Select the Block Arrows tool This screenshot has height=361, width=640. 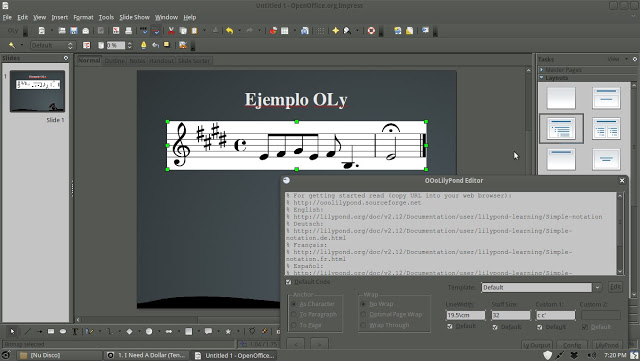pyautogui.click(x=169, y=331)
